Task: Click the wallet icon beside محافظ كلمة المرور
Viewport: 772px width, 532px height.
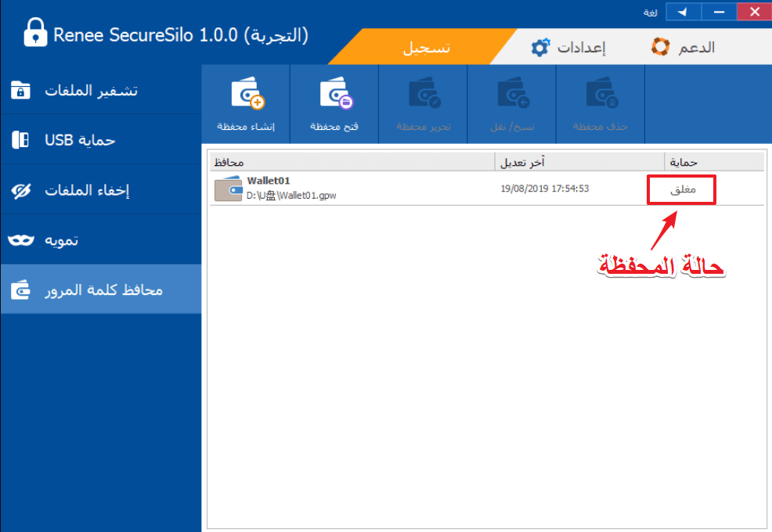Action: (x=20, y=290)
